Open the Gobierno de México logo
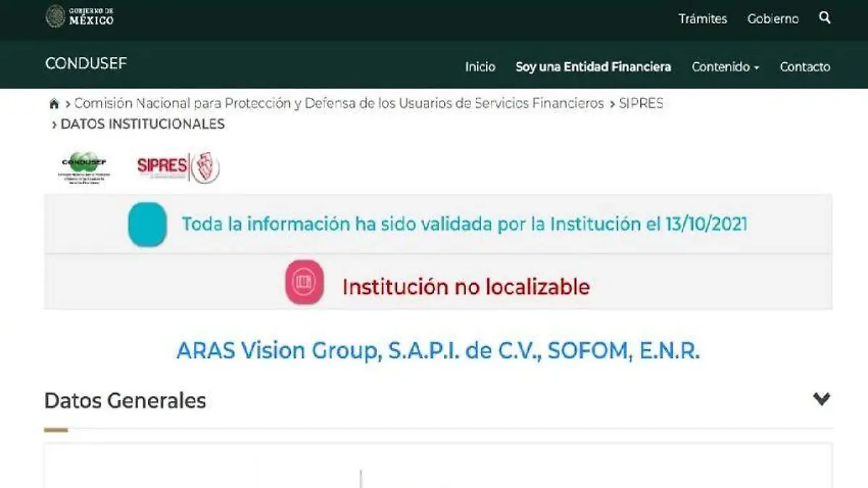The width and height of the screenshot is (868, 488). (x=80, y=17)
